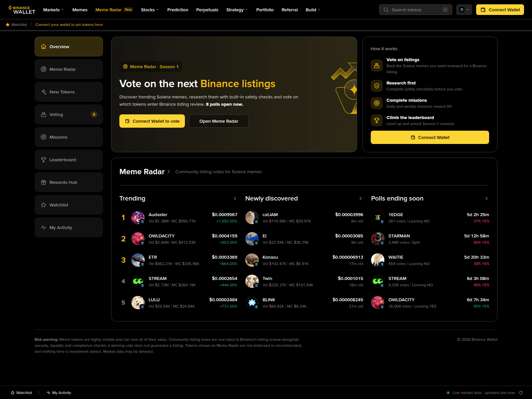
Task: Expand the Stocks dropdown menu
Action: pyautogui.click(x=150, y=10)
